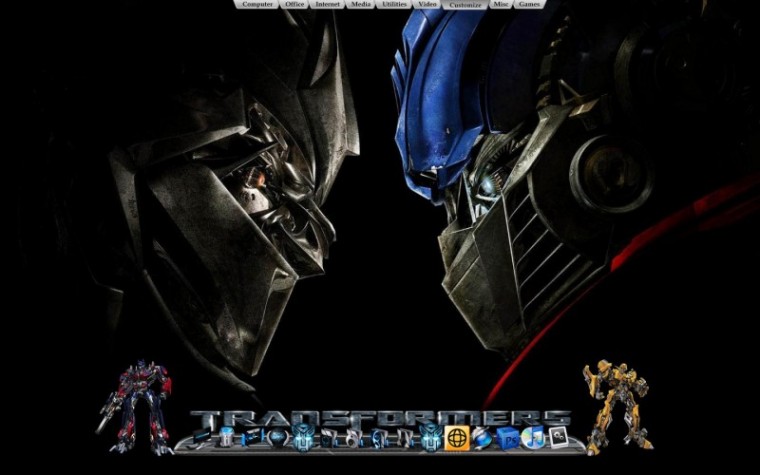Open the blue sphere with silver swirl icon
The height and width of the screenshot is (475, 760).
[482, 439]
